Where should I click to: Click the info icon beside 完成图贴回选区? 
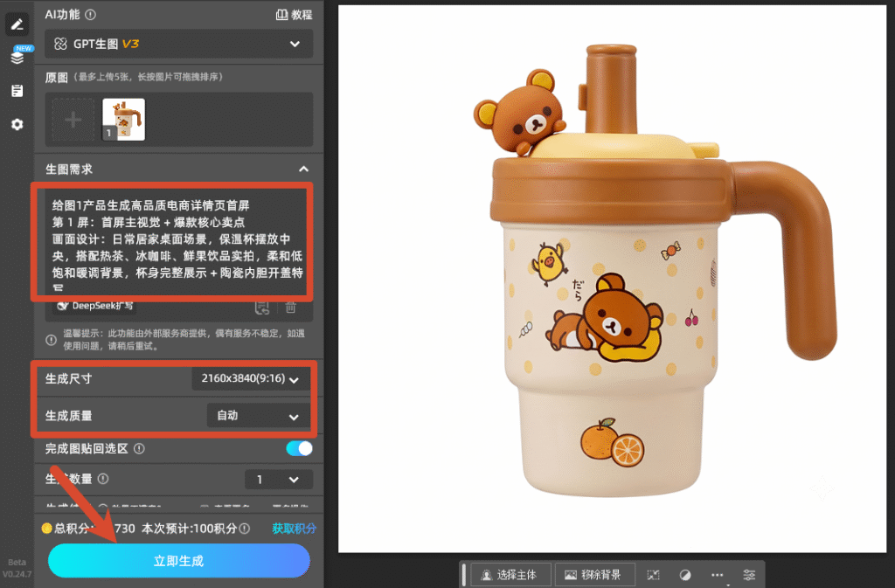[x=139, y=449]
